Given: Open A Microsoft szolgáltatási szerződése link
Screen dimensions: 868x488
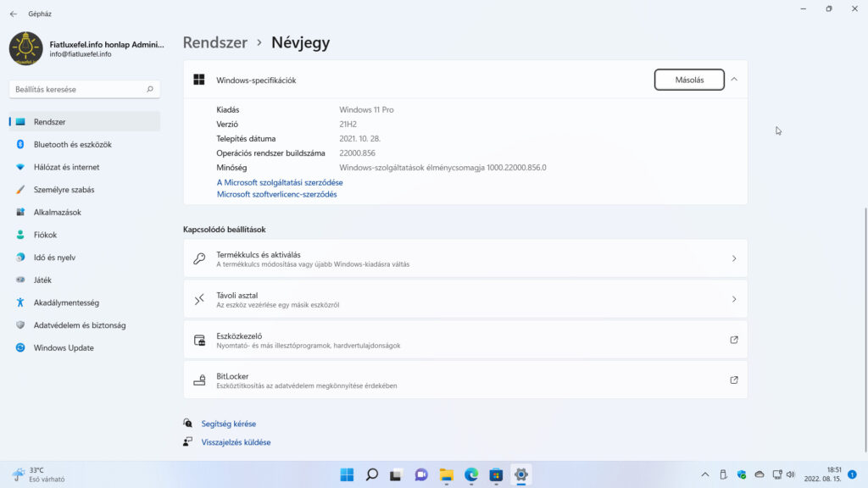Looking at the screenshot, I should pos(280,183).
